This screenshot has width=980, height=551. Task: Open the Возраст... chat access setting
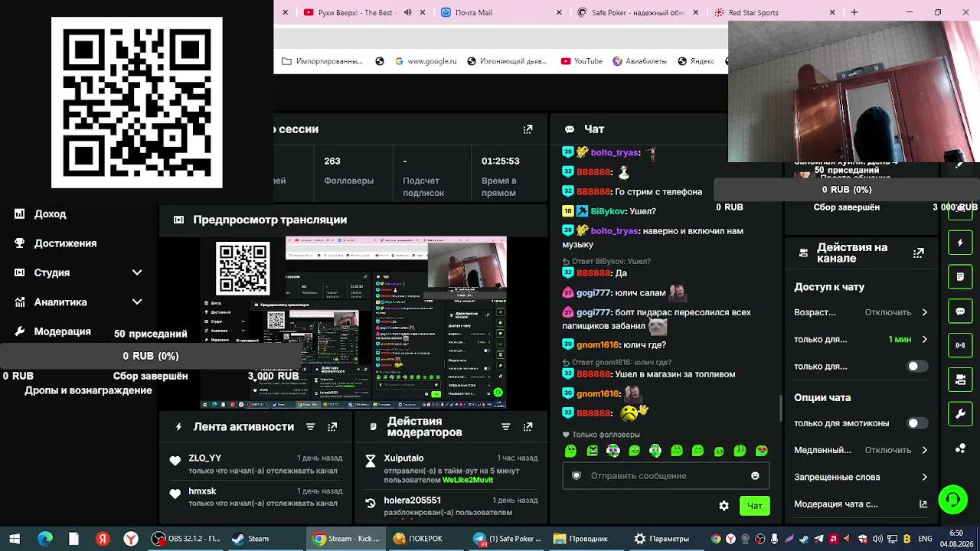point(861,312)
